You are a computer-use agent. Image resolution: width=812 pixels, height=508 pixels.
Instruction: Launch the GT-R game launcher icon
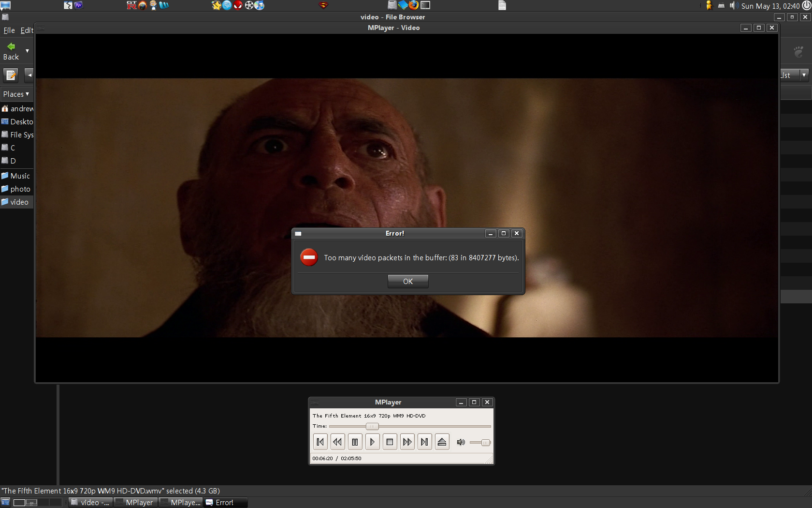coord(131,5)
